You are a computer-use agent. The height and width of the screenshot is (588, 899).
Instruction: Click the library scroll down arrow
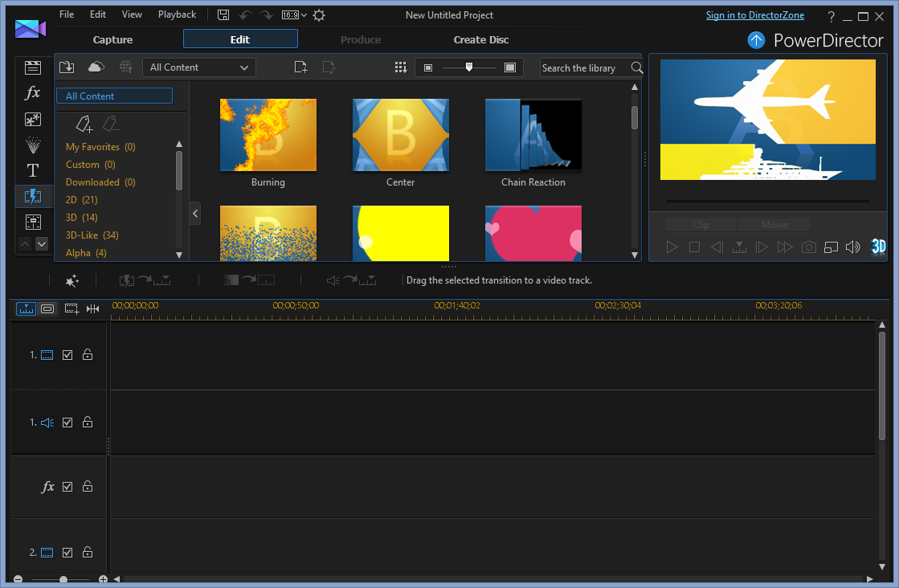tap(634, 255)
